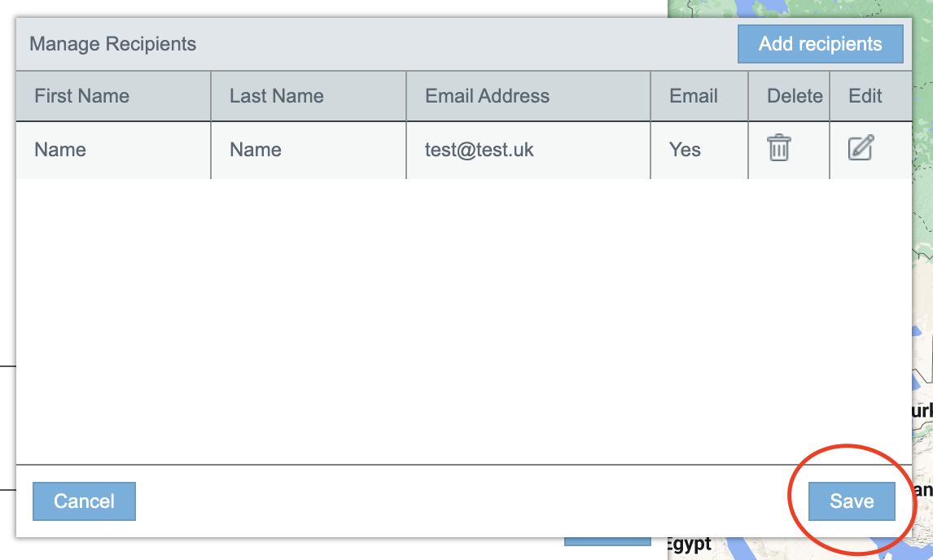
Task: Click the Egypt label on the map
Action: [x=689, y=545]
